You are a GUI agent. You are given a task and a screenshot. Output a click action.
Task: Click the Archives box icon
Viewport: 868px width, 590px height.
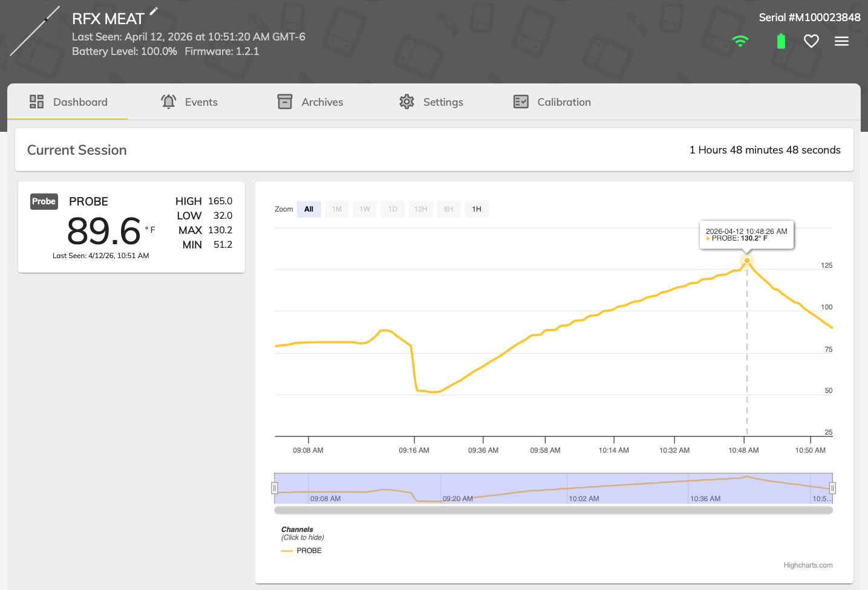point(285,102)
